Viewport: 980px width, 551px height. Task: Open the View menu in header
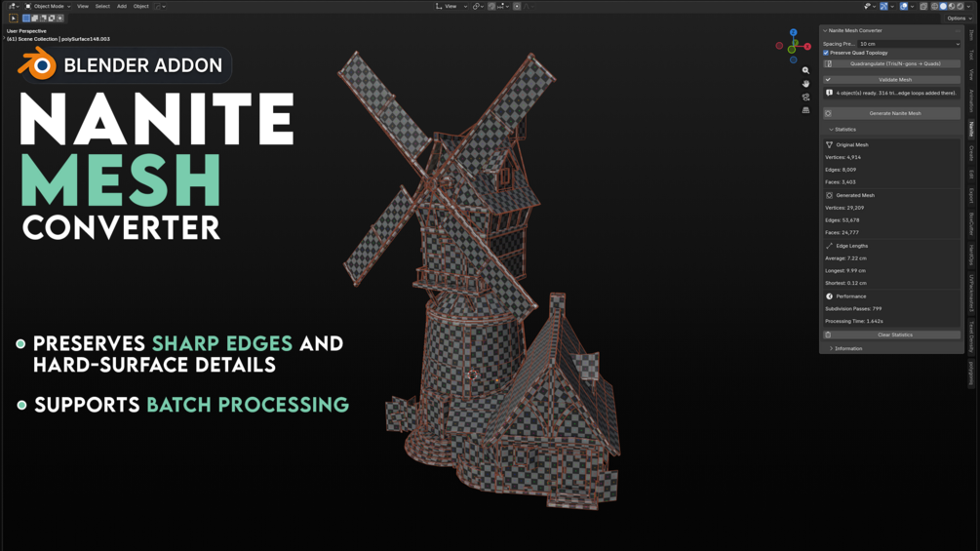[x=83, y=6]
